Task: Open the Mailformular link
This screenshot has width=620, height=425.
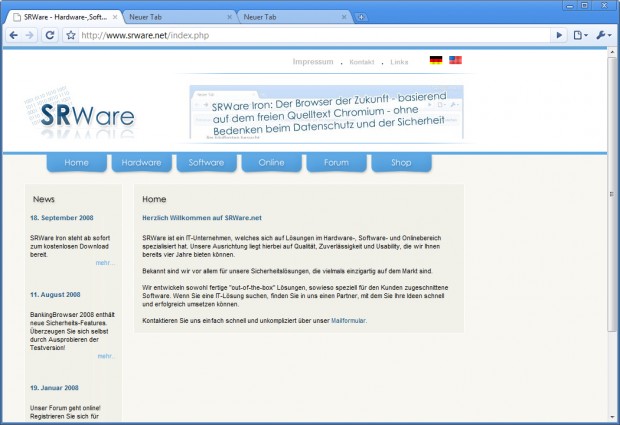Action: coord(349,321)
